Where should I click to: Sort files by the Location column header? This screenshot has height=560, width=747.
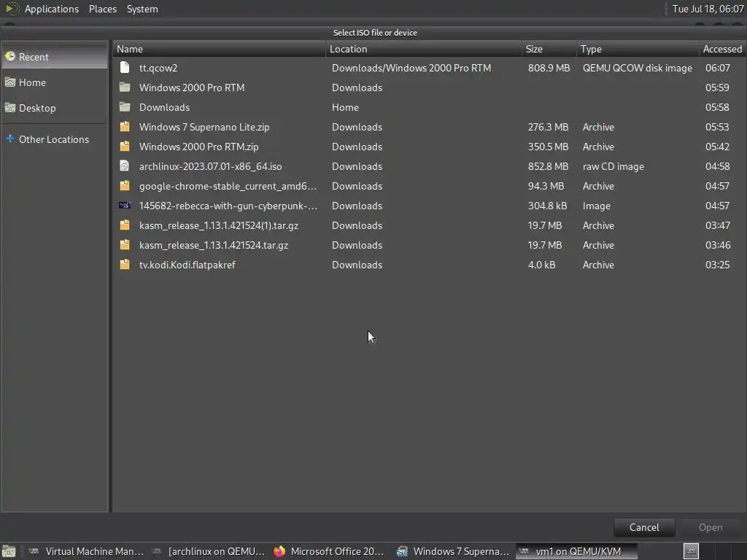[x=424, y=49]
